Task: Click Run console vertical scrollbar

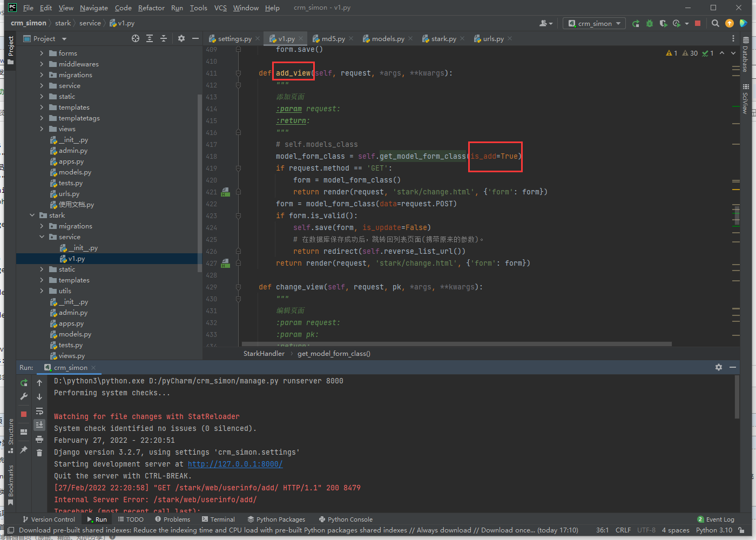Action: [x=737, y=397]
